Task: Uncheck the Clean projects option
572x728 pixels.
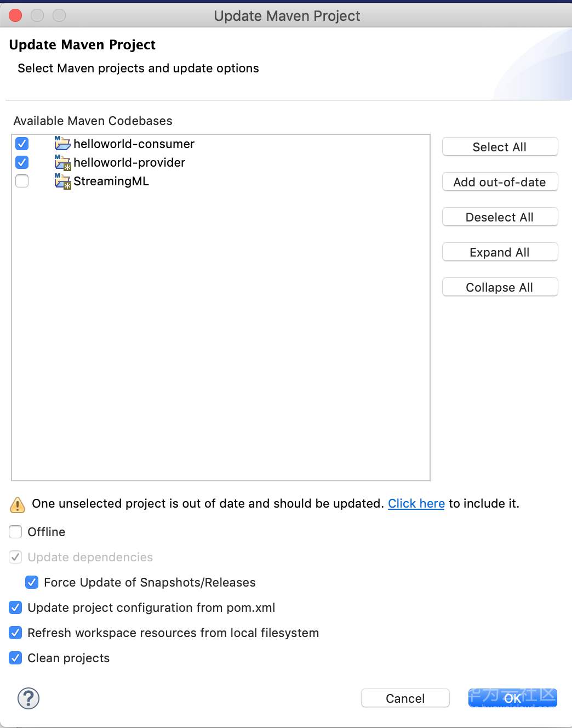Action: (x=16, y=658)
